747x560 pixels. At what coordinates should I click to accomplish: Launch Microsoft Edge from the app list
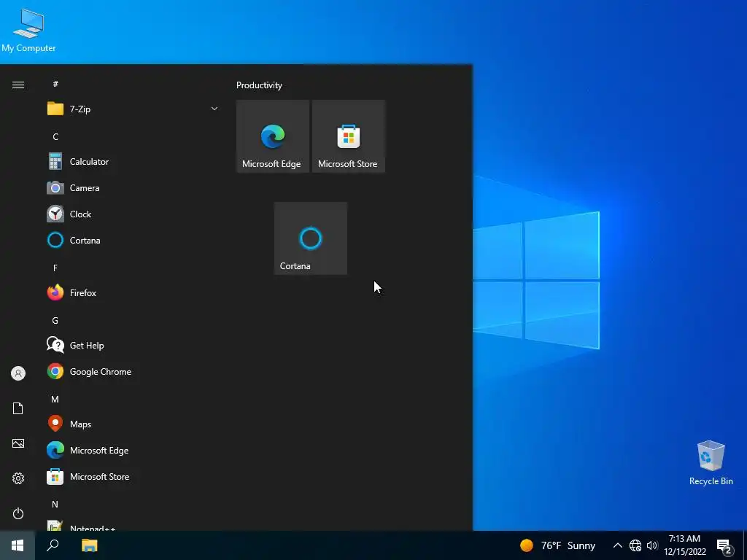pyautogui.click(x=133, y=450)
